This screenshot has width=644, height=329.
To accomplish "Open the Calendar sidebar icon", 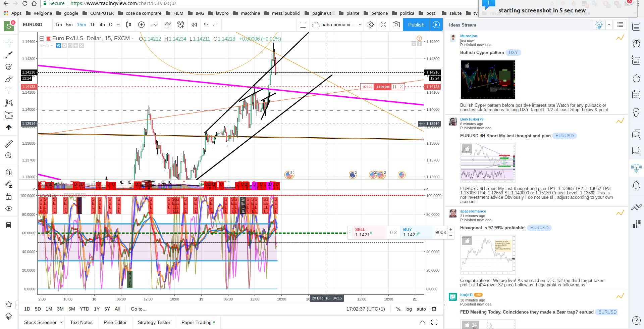I will tap(636, 95).
